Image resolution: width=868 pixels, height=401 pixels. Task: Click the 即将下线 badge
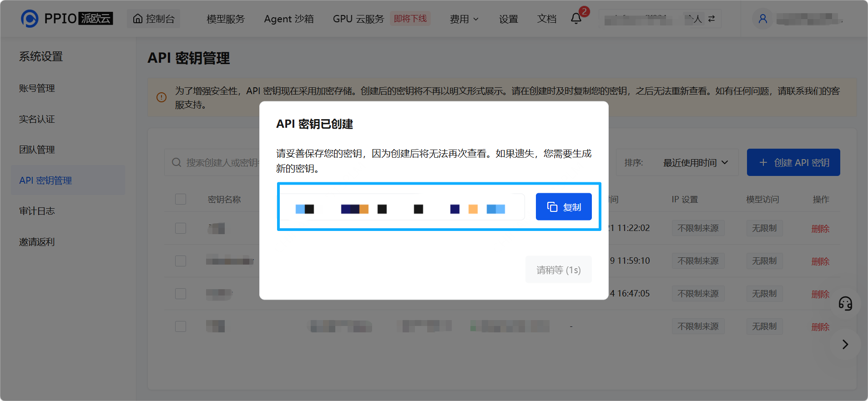coord(410,19)
